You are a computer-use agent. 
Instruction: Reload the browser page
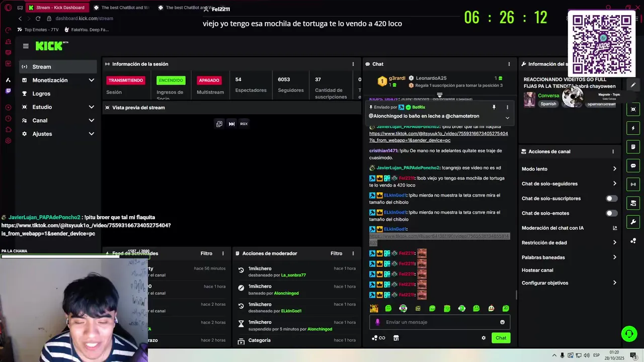[x=38, y=19]
